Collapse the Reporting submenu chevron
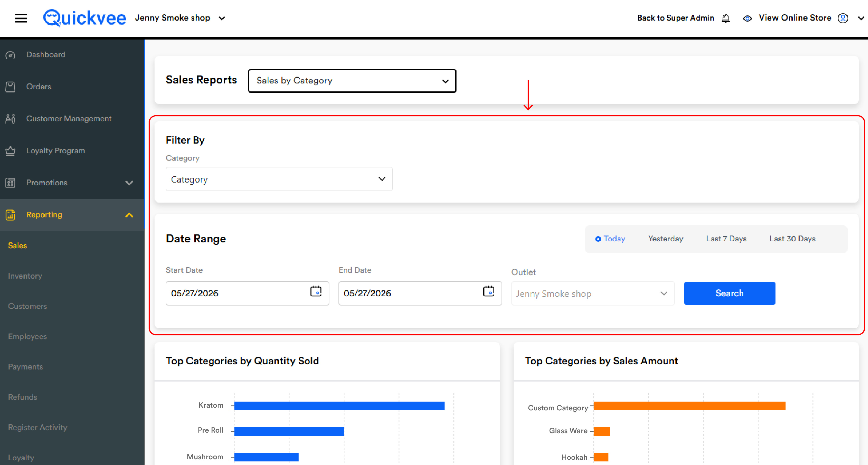Image resolution: width=868 pixels, height=465 pixels. click(129, 215)
